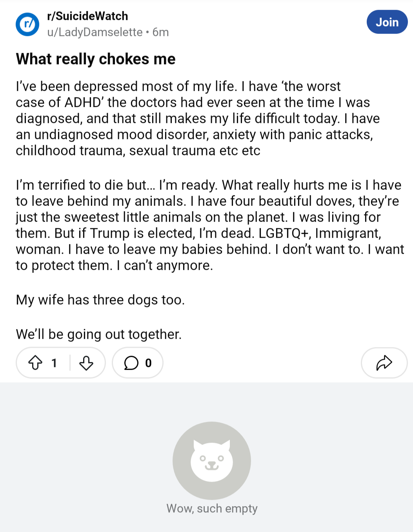Open the r/SuicideWatch subreddit link
Screen dimensions: 413x532
87,16
